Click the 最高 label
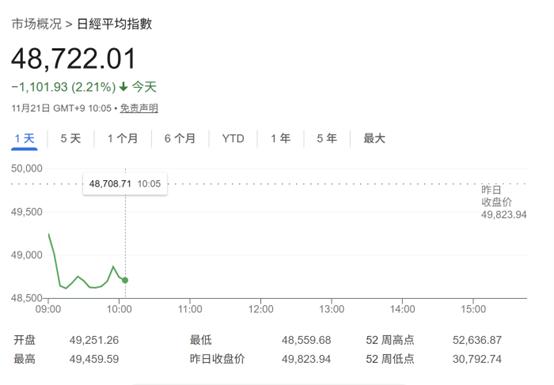The image size is (554, 385). 24,359
